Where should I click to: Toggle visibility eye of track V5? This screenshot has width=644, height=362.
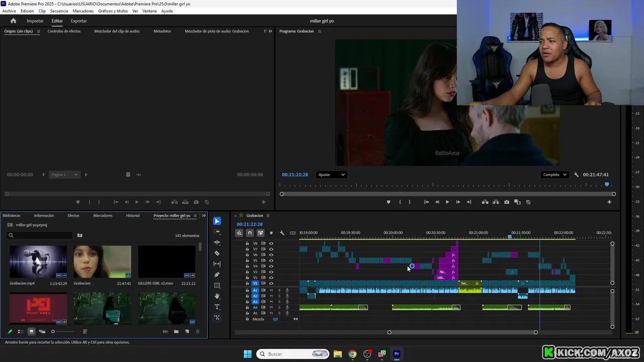pyautogui.click(x=271, y=260)
